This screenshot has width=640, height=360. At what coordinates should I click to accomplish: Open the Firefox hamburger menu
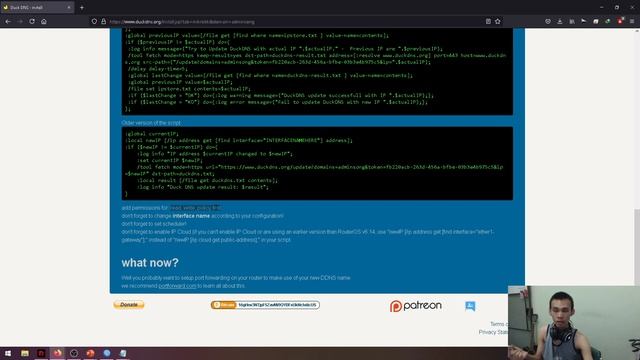632,21
